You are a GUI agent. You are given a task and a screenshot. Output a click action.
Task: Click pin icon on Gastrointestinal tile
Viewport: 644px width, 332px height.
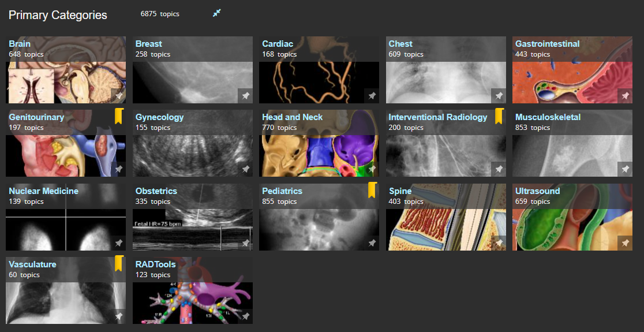(626, 96)
